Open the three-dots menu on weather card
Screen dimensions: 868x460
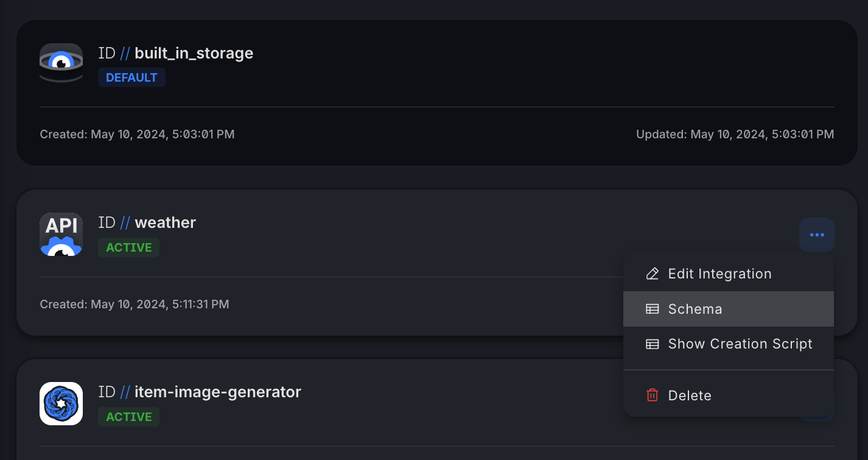tap(817, 235)
